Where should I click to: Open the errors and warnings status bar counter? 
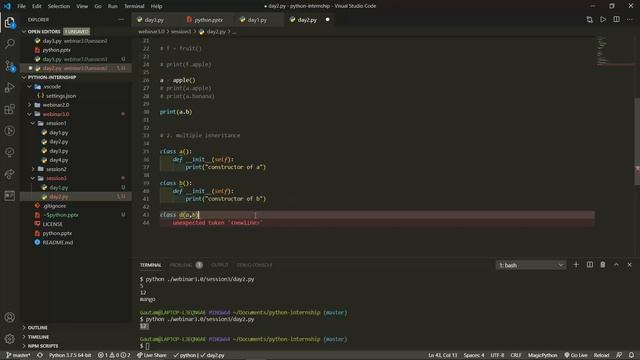[x=114, y=355]
